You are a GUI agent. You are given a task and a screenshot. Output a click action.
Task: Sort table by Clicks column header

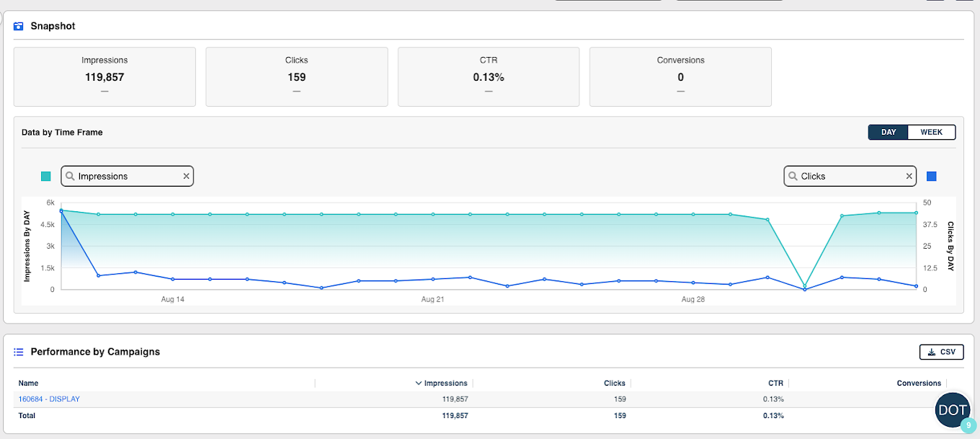[614, 383]
